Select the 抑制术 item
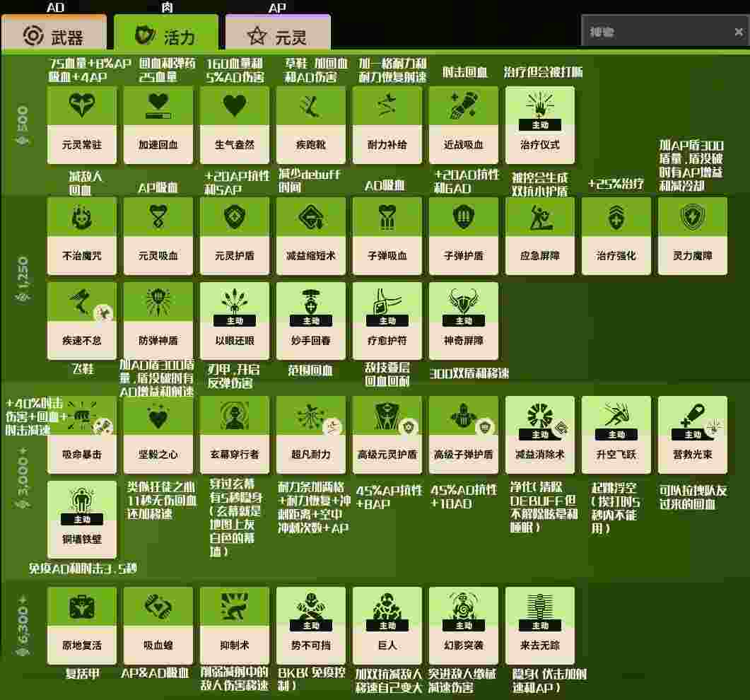This screenshot has height=700, width=750. click(x=235, y=626)
